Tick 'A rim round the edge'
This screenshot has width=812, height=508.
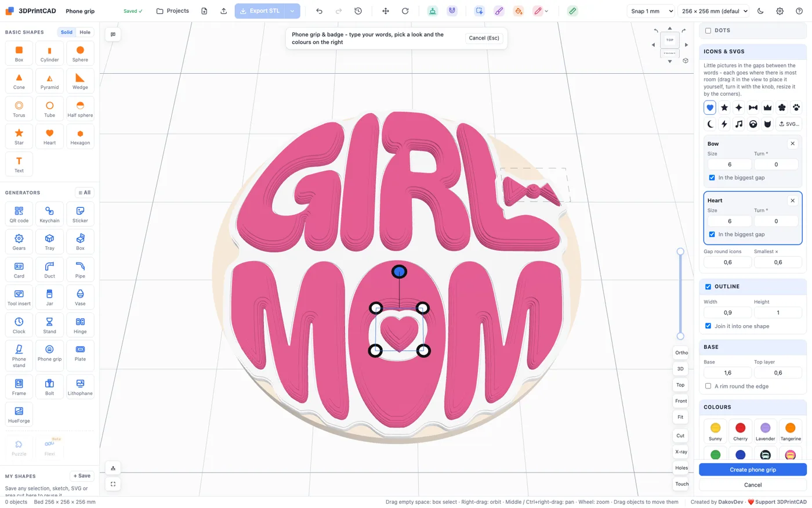coord(708,386)
